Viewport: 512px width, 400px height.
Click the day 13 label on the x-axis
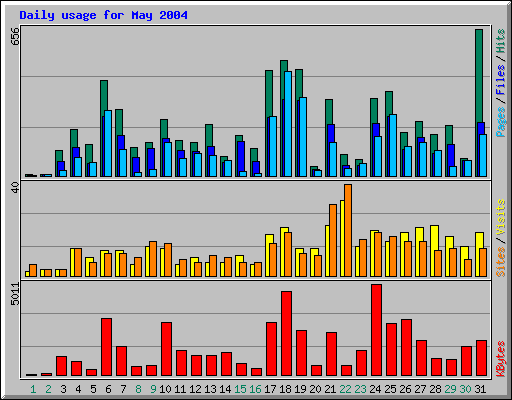(210, 389)
